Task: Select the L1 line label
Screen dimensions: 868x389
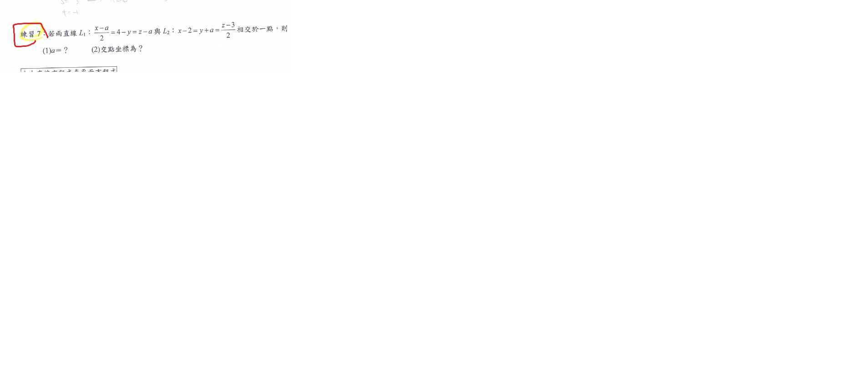Action: 82,33
